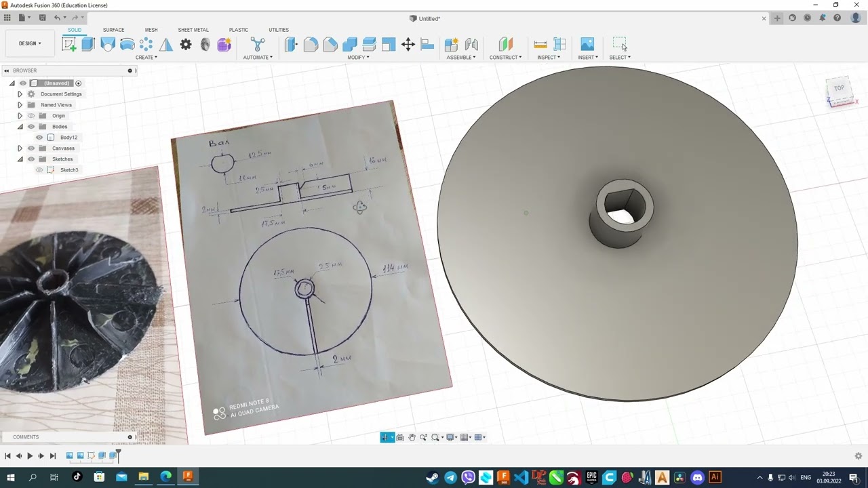Show Sketch3 using its eye icon
This screenshot has width=868, height=488.
coord(39,170)
